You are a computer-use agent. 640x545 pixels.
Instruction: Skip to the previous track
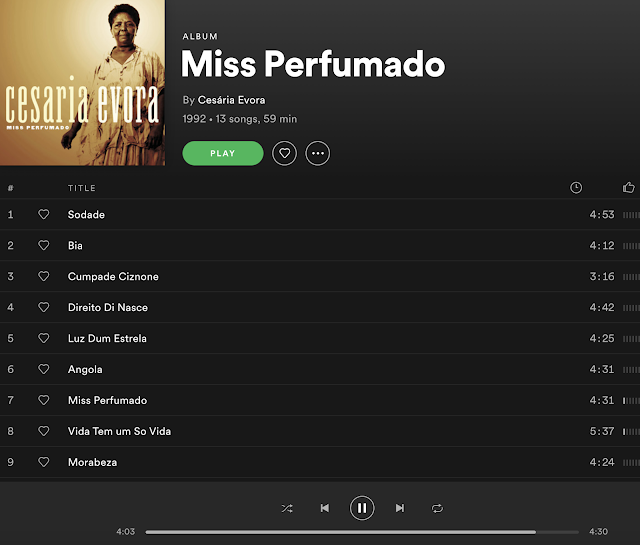tap(325, 508)
